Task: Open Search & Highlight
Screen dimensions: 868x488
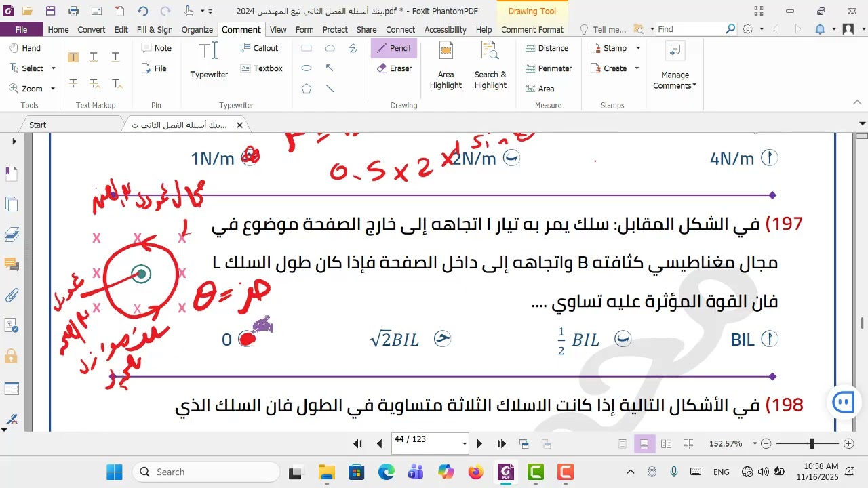Action: coord(490,66)
